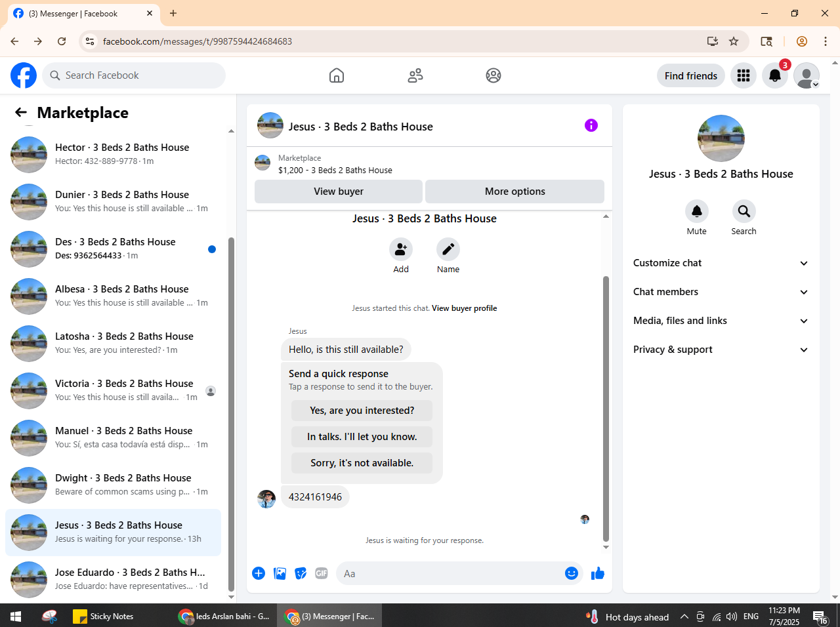Click the Aa message input field
This screenshot has height=627, width=840.
[x=450, y=573]
